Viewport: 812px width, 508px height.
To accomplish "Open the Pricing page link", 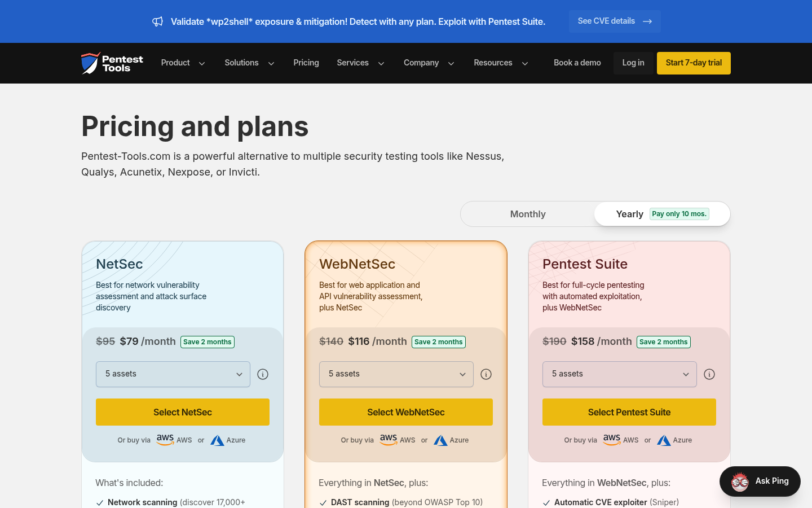I will (306, 63).
